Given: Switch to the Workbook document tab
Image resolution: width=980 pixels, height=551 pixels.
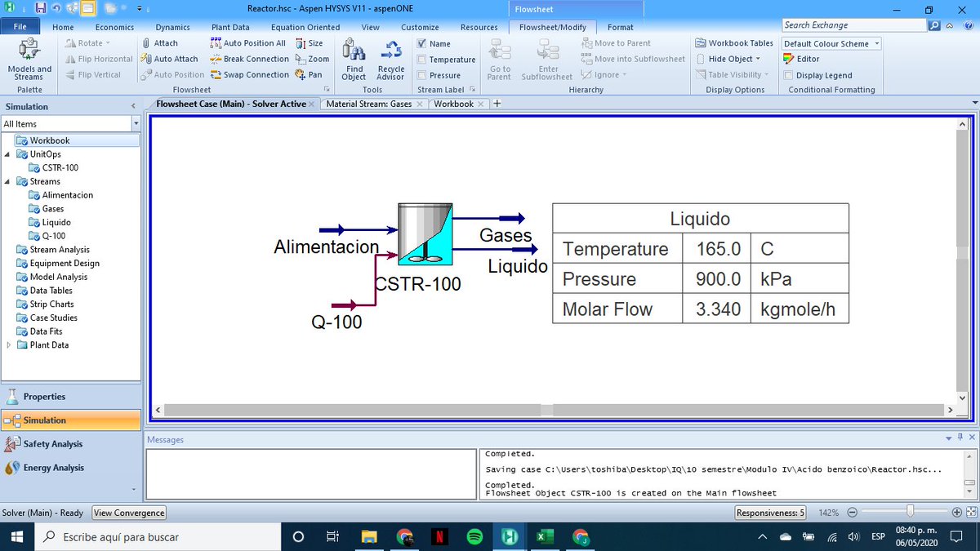Looking at the screenshot, I should 454,104.
